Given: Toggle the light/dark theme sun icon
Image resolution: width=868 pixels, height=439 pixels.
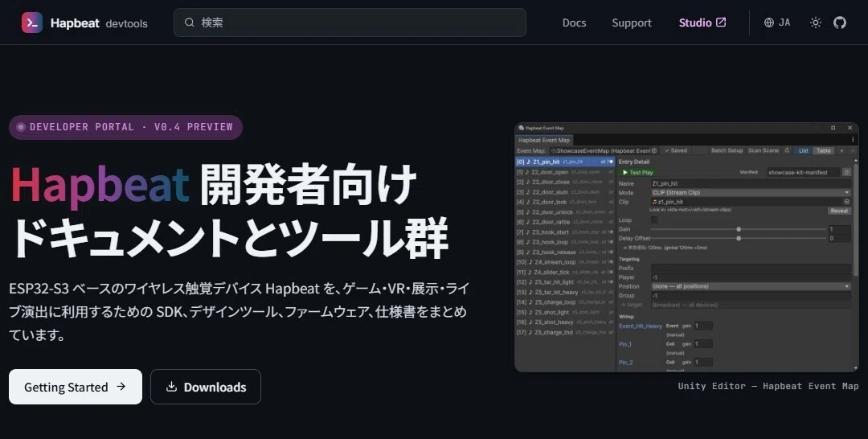Looking at the screenshot, I should pos(816,23).
